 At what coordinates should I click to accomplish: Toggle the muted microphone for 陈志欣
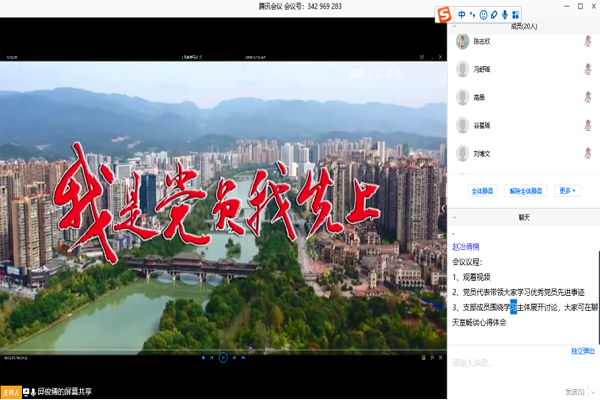click(x=587, y=42)
